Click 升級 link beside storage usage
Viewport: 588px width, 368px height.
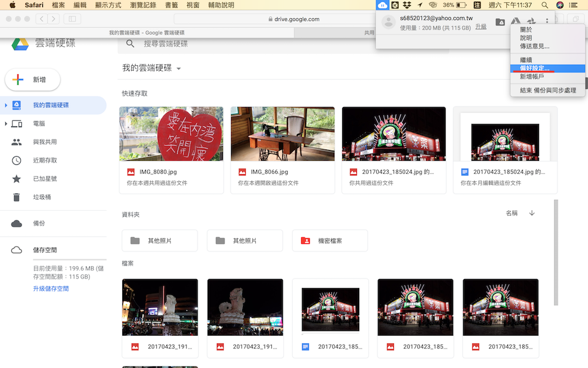tap(480, 27)
